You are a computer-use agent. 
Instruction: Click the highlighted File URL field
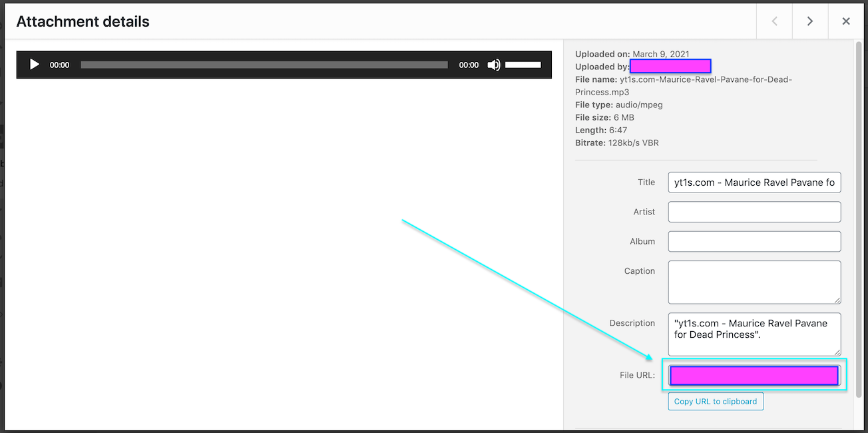tap(754, 375)
